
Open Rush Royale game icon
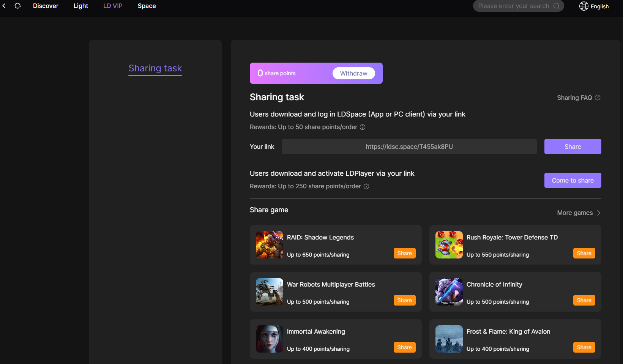pos(449,245)
